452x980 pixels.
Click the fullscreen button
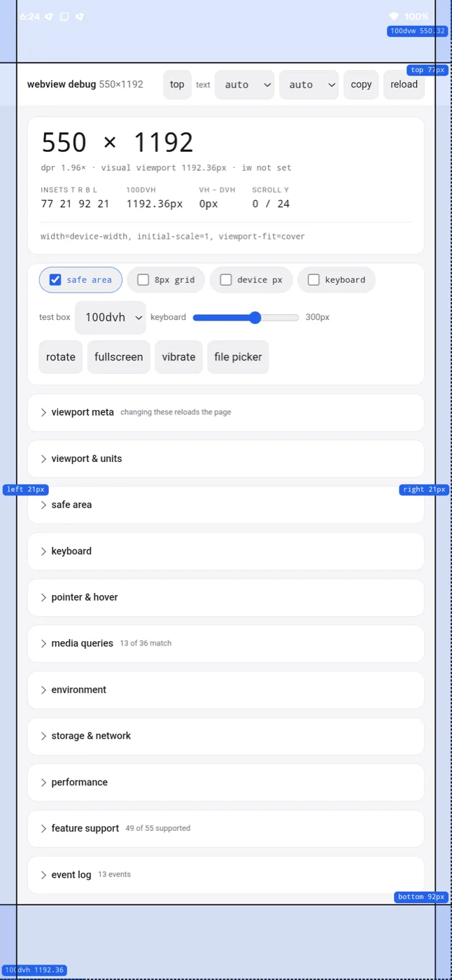[119, 357]
